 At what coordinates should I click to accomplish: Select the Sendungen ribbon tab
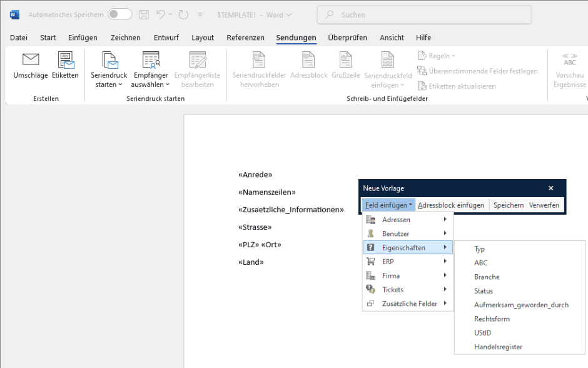click(x=297, y=38)
